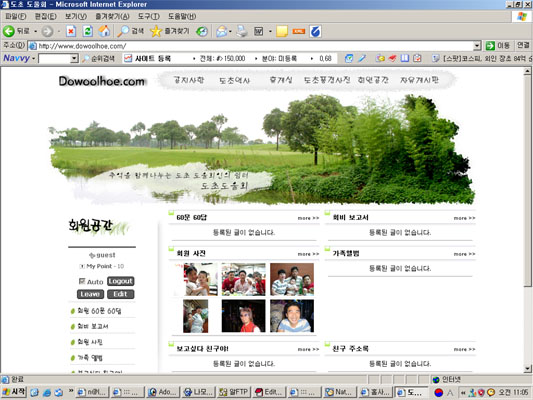The width and height of the screenshot is (533, 400).
Task: Open the 도초역사 site menu
Action: pos(235,81)
